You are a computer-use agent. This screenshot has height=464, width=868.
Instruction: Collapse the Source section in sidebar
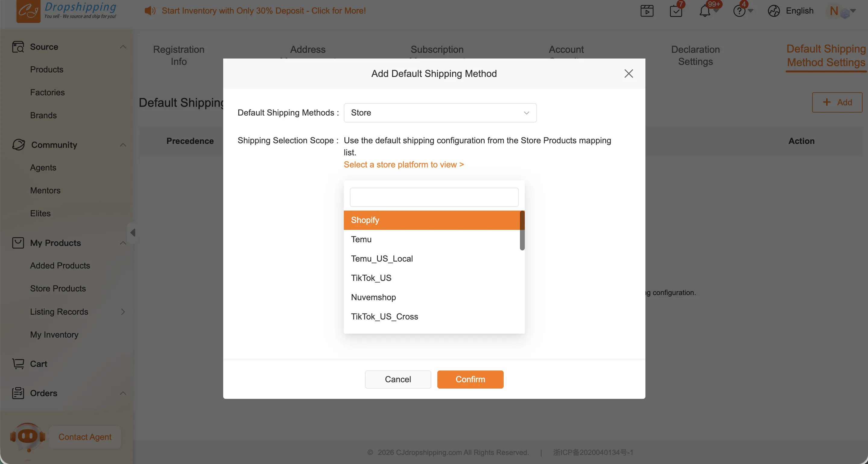coord(123,47)
